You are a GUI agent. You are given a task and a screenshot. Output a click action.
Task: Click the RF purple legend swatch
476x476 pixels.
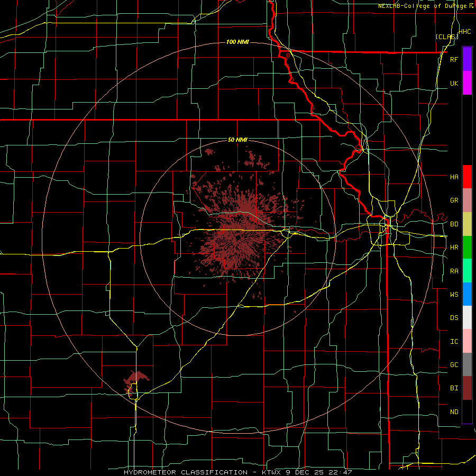(x=467, y=59)
